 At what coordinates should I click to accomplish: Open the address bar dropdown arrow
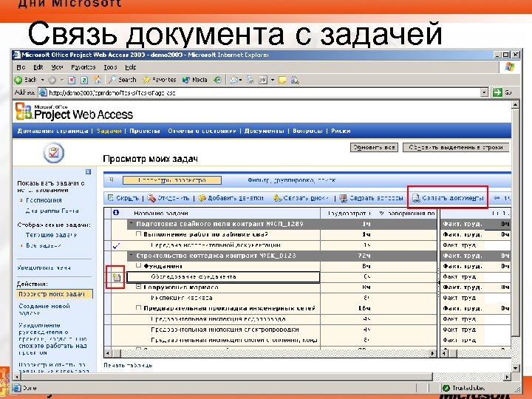click(484, 92)
